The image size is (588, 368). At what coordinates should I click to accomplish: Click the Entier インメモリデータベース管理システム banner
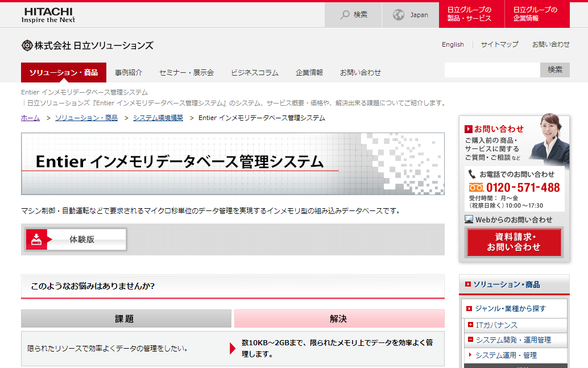coord(233,164)
